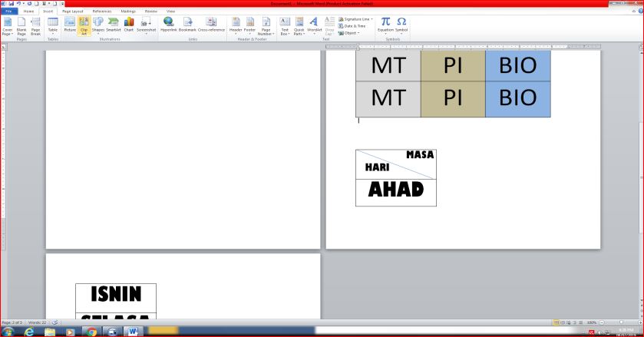
Task: Click the Hyperlink icon
Action: tap(168, 25)
